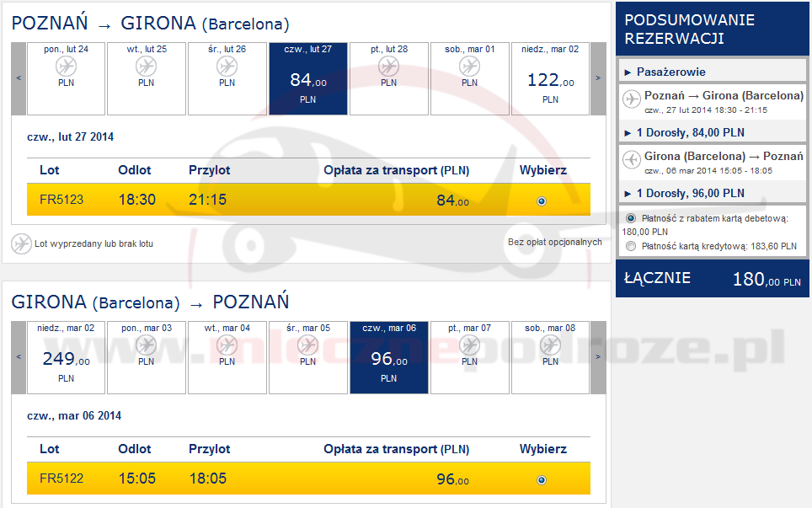Show next week of outbound dates

pos(598,78)
